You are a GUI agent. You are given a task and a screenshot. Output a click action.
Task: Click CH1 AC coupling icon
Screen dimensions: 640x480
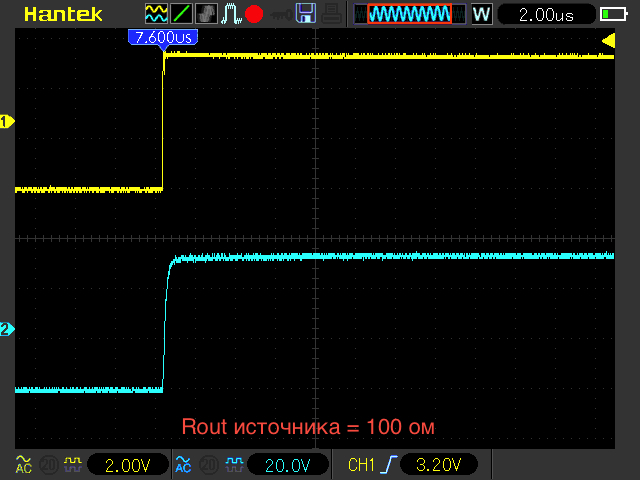coord(24,464)
